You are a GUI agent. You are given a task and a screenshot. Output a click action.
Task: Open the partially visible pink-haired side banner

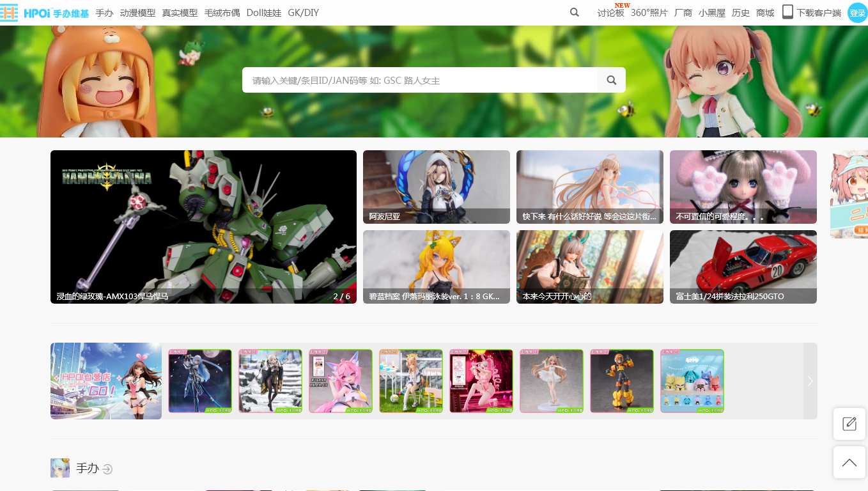[849, 194]
